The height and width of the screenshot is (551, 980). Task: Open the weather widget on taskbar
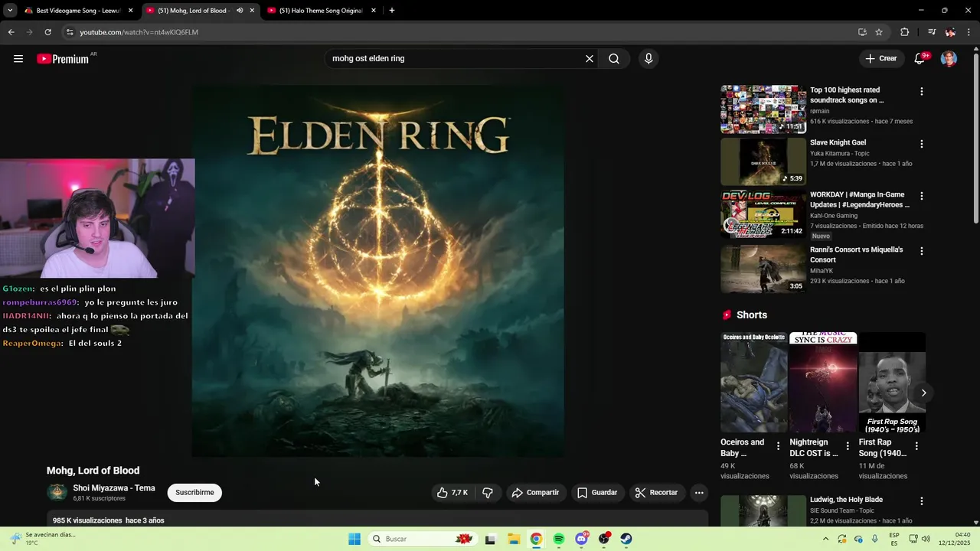[x=44, y=539]
